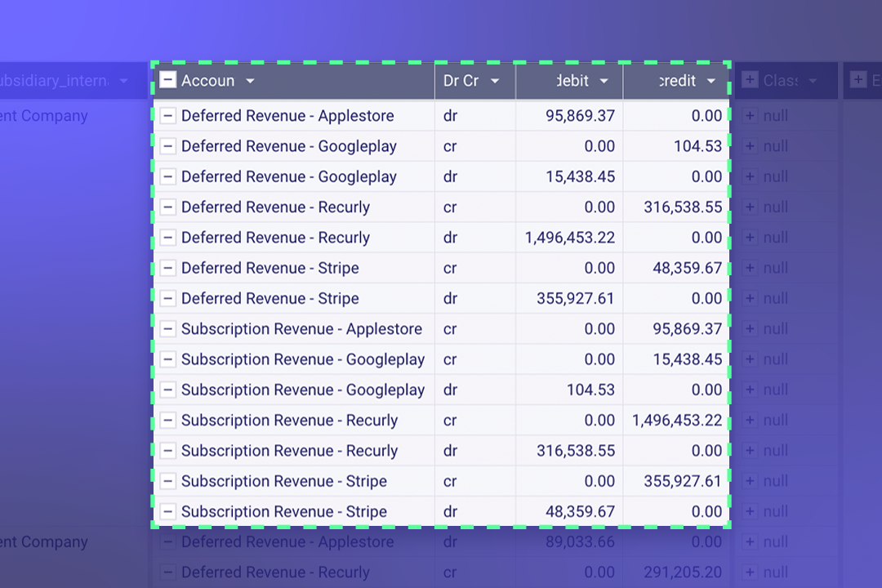Collapse the Subscription Revenue - Stripe dr row

point(167,511)
